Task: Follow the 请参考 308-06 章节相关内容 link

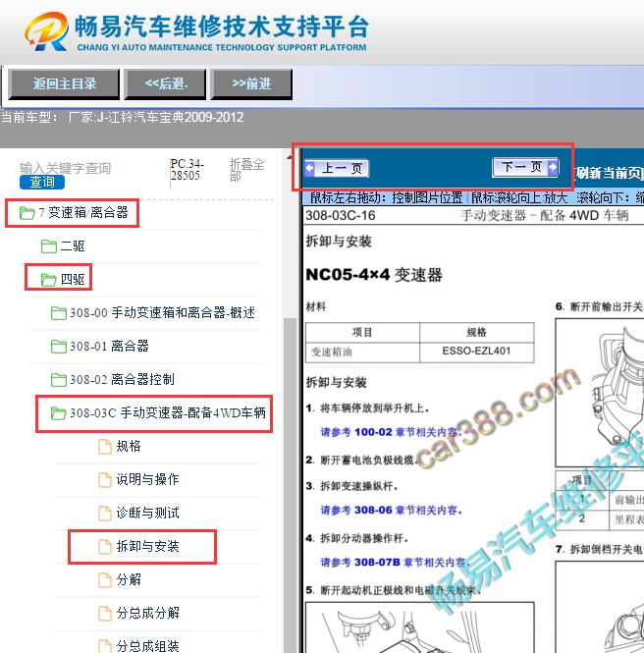Action: 392,511
